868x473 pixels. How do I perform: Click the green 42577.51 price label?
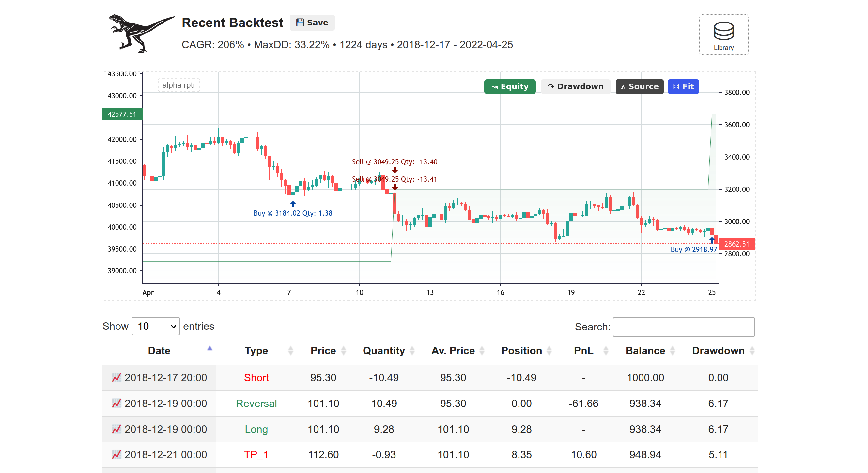122,114
